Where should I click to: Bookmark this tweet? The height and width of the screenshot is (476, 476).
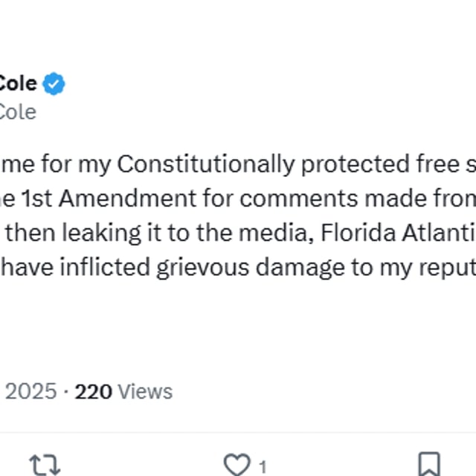point(428,465)
